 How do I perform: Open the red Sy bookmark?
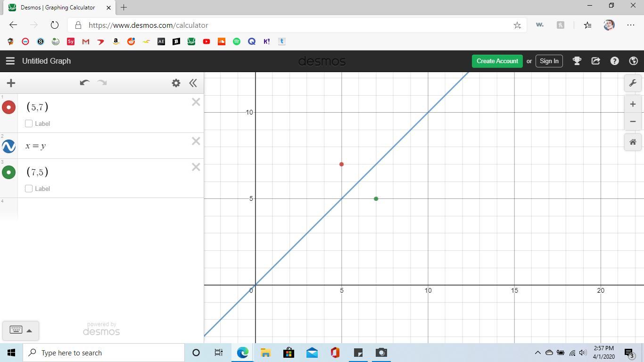[71, 41]
